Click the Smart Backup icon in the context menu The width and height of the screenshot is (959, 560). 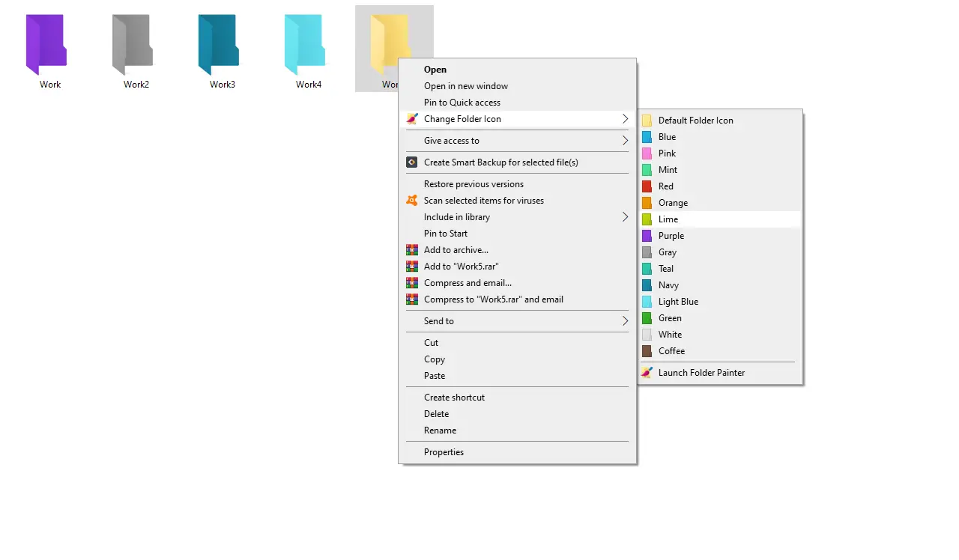click(x=411, y=162)
